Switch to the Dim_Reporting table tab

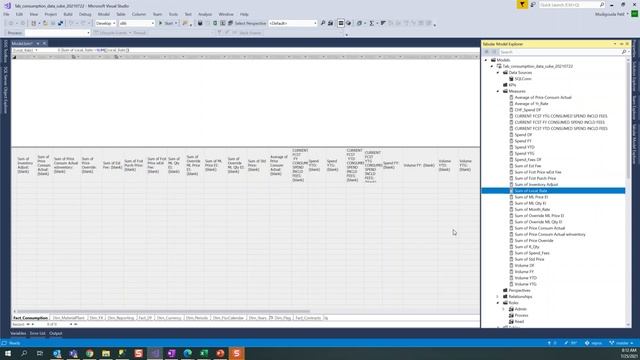point(121,318)
